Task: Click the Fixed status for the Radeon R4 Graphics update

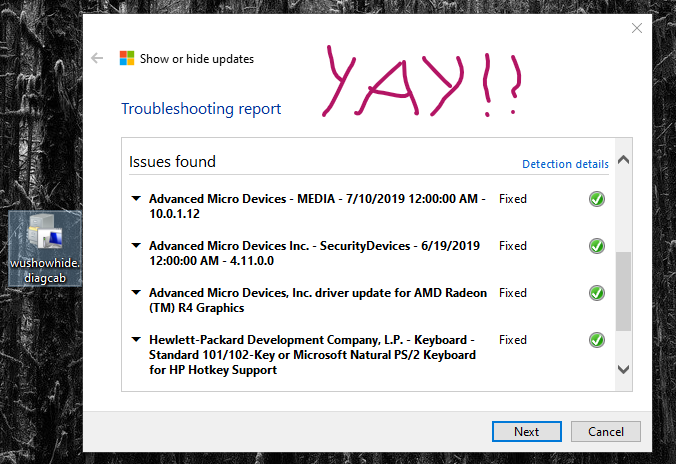Action: [x=513, y=293]
